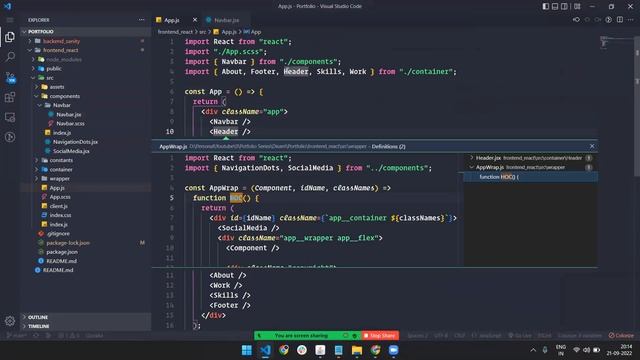Click the circled arrow editor action
Screen dimensions: 640x360
[609, 20]
